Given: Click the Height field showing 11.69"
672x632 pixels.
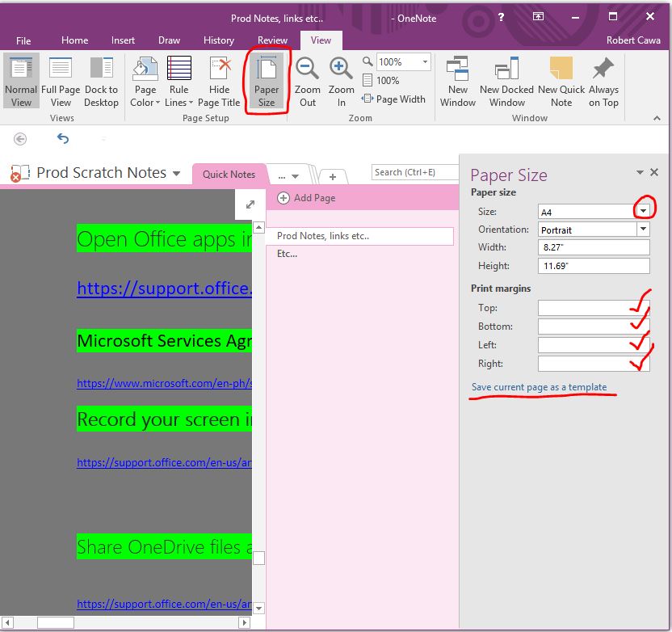Looking at the screenshot, I should (x=594, y=266).
